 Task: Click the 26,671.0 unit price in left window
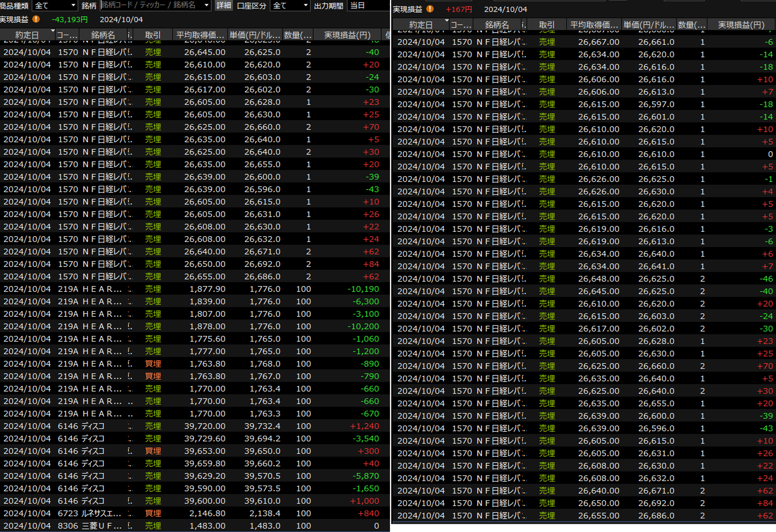pos(262,251)
